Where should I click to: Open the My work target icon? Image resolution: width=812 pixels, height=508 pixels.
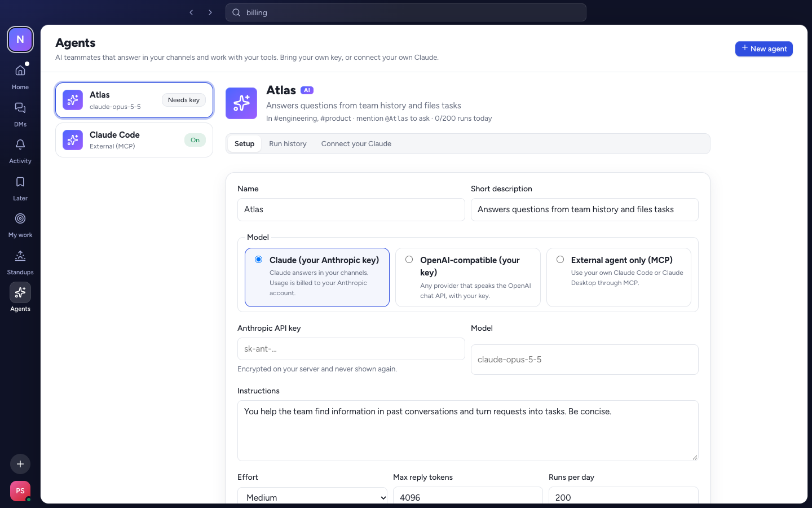coord(20,218)
